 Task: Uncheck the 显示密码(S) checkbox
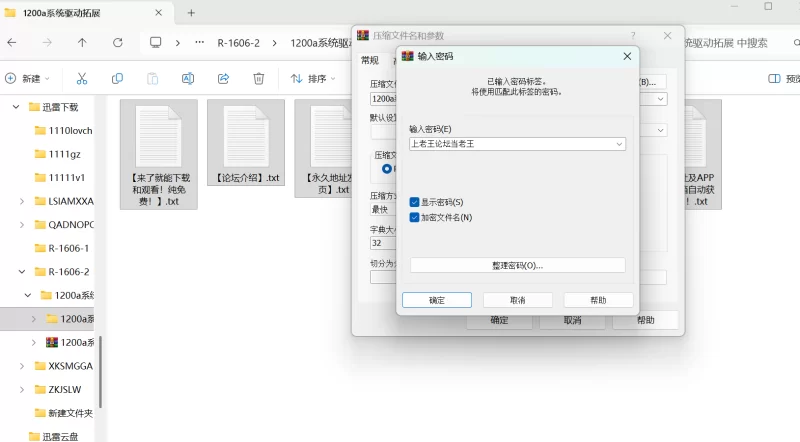415,202
